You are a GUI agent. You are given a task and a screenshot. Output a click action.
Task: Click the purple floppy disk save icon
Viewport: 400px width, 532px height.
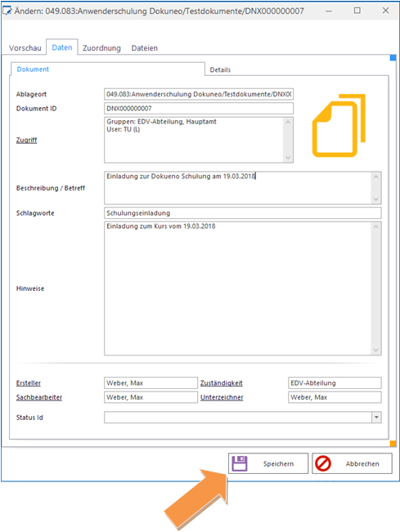point(240,463)
